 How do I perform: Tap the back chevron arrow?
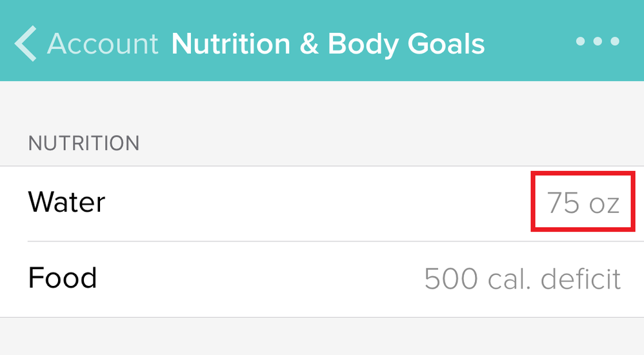[x=26, y=43]
